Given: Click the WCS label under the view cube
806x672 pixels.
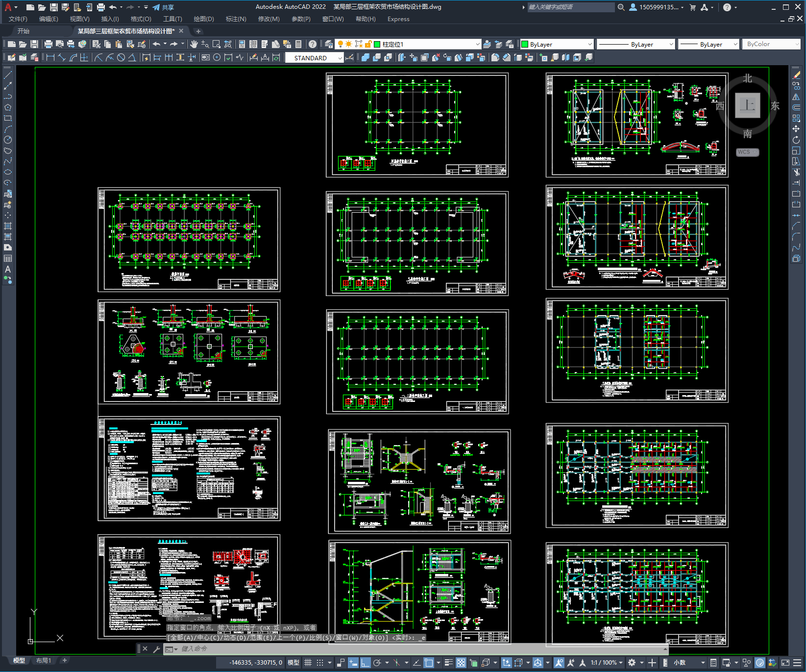Looking at the screenshot, I should [747, 152].
